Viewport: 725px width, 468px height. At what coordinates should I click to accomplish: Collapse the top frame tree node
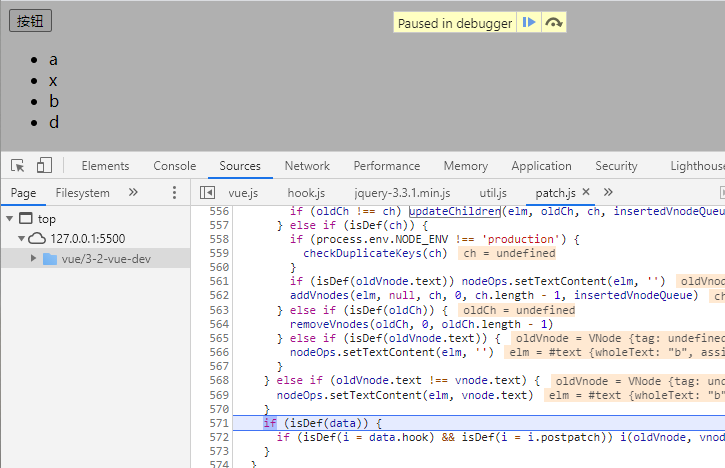pyautogui.click(x=10, y=218)
